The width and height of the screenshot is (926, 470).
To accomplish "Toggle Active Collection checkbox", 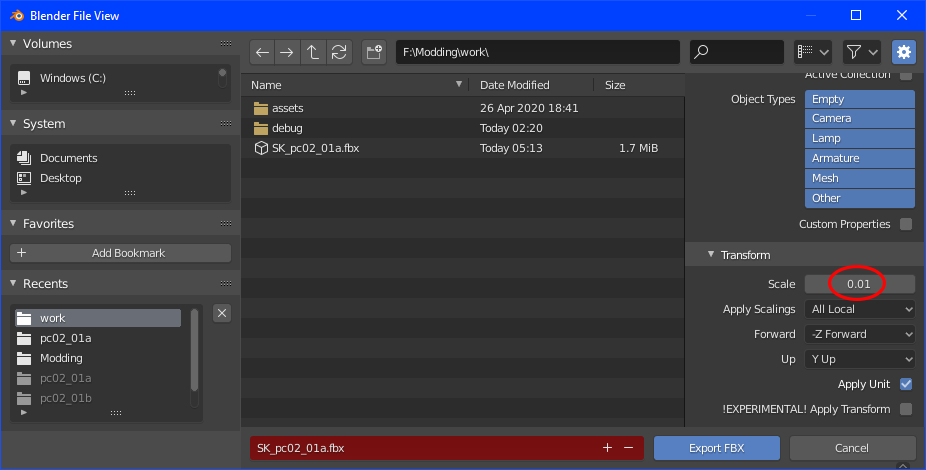I will pos(906,76).
